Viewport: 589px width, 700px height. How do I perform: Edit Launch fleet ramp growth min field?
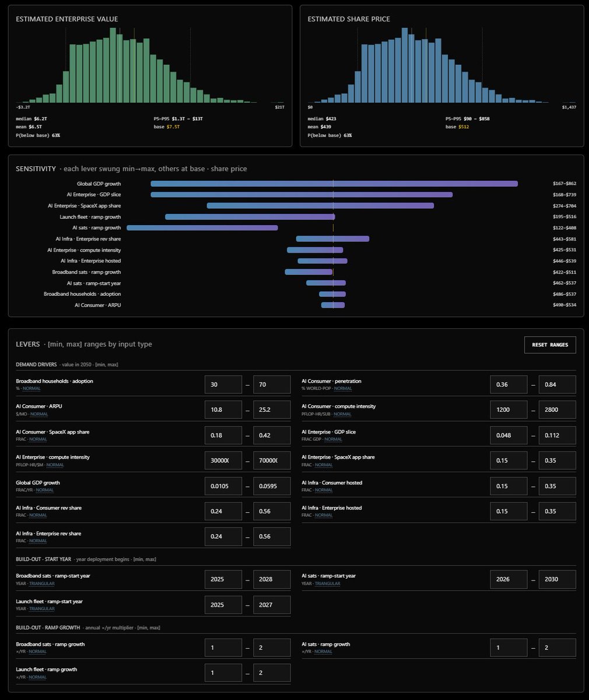click(x=223, y=673)
